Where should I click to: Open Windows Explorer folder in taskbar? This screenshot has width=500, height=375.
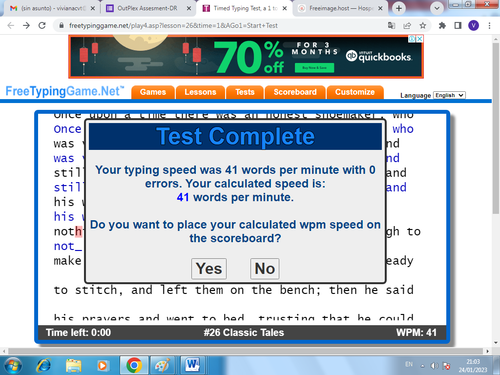point(73,366)
